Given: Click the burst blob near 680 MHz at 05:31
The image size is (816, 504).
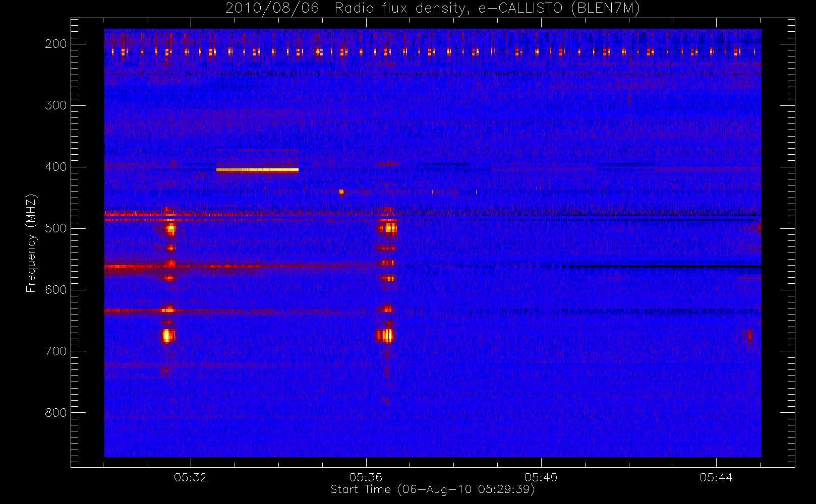Looking at the screenshot, I should (x=167, y=336).
